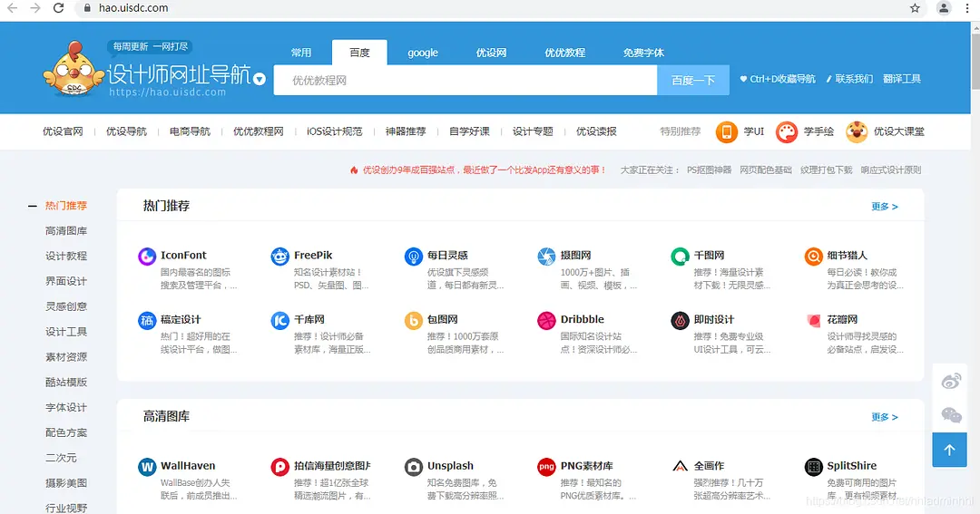The width and height of the screenshot is (980, 514).
Task: Click the IconFont site icon
Action: (x=147, y=257)
